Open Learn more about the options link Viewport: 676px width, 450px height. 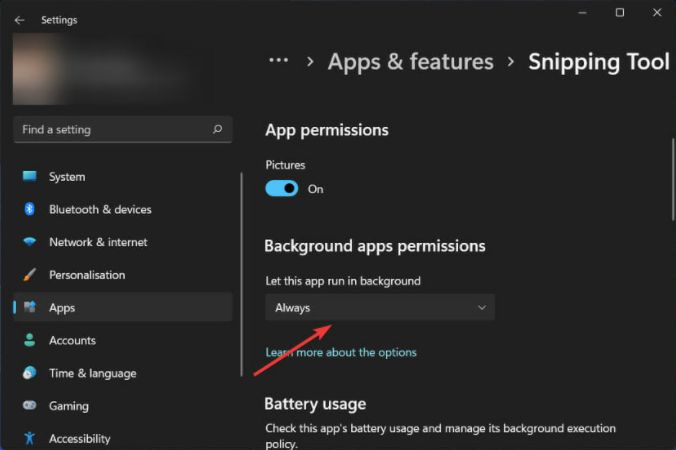(x=341, y=353)
